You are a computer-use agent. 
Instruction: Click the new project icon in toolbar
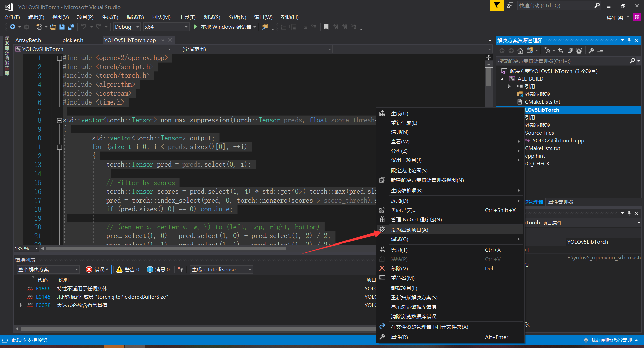coord(39,27)
